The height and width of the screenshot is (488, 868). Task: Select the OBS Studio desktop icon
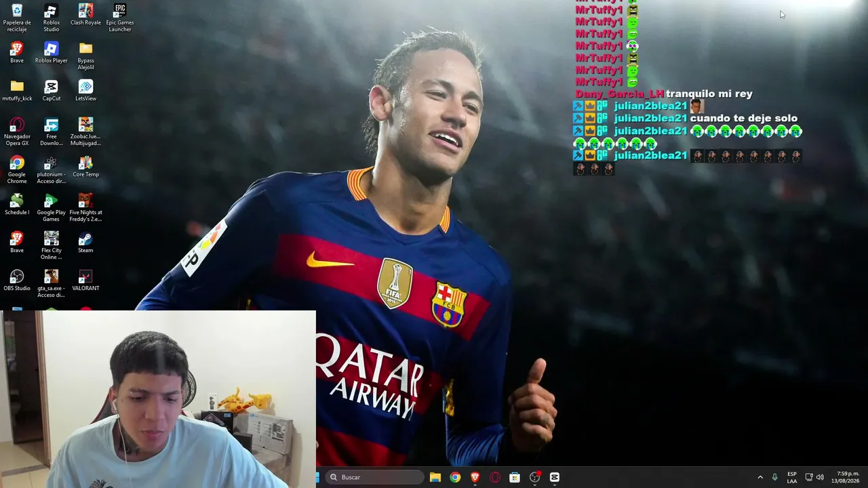point(17,280)
